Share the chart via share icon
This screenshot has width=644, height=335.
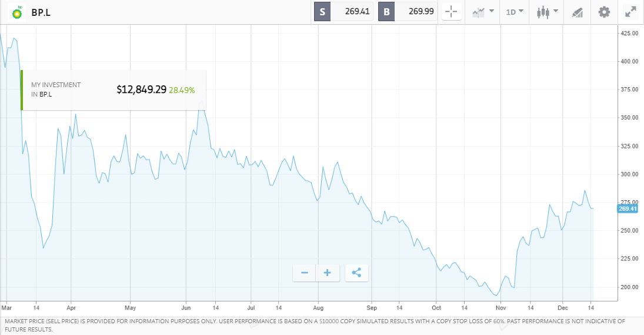(x=356, y=273)
